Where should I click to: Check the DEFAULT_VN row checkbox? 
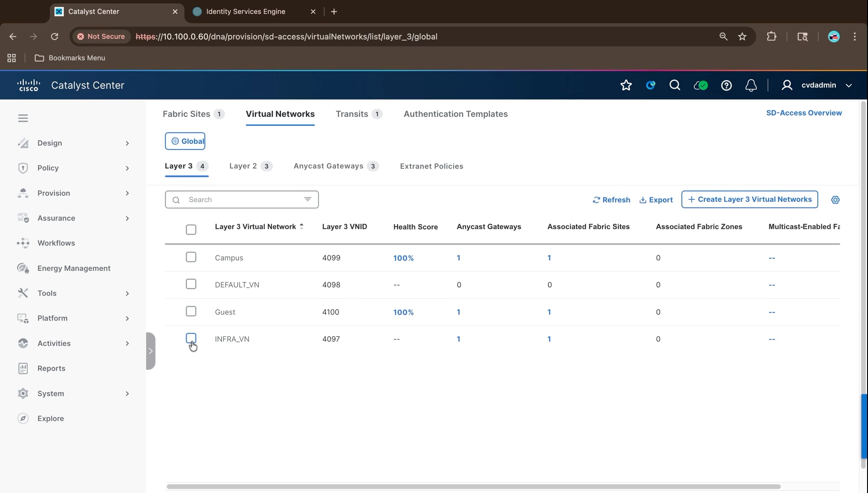(x=191, y=284)
